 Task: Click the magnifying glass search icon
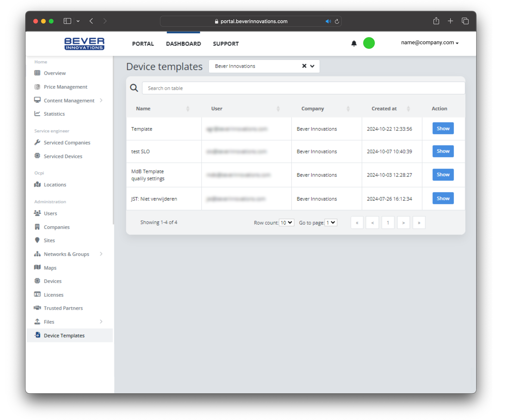click(x=134, y=88)
